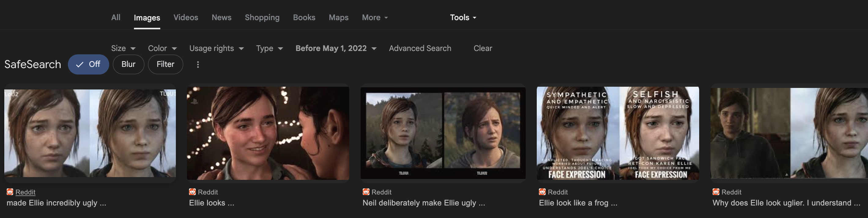Image resolution: width=868 pixels, height=218 pixels.
Task: Toggle the Tools menu
Action: click(463, 17)
